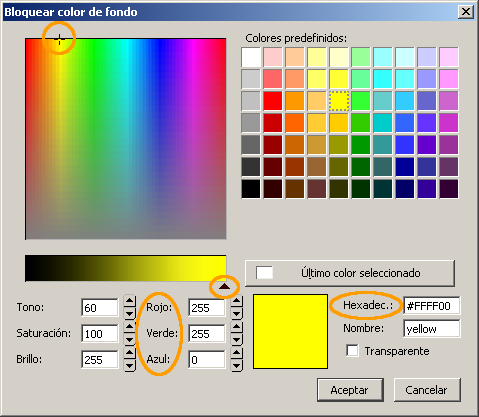479x417 pixels.
Task: Select the light lavender swatch in top row
Action: (x=427, y=57)
